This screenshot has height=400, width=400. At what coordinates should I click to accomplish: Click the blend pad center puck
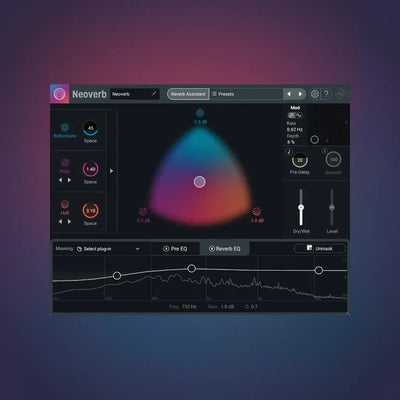pyautogui.click(x=200, y=182)
